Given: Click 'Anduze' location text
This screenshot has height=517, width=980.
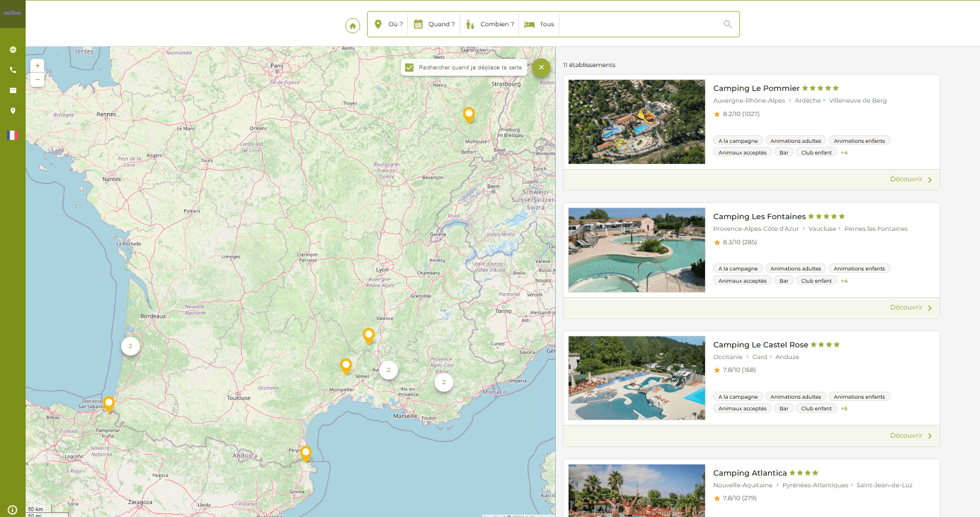Looking at the screenshot, I should [x=787, y=357].
